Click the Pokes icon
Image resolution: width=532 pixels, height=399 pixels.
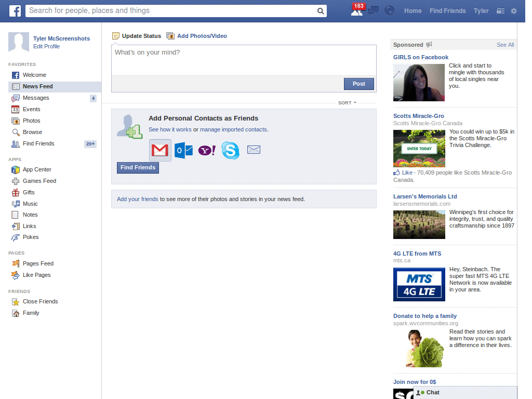pos(16,237)
